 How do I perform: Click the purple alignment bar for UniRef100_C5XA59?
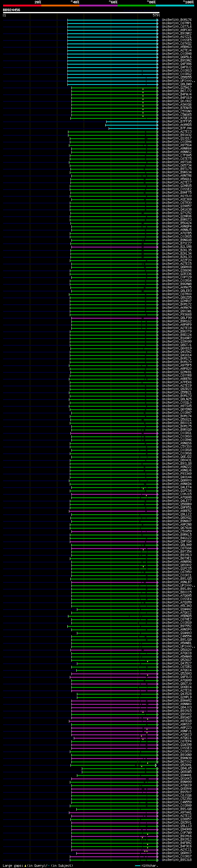pos(115,531)
